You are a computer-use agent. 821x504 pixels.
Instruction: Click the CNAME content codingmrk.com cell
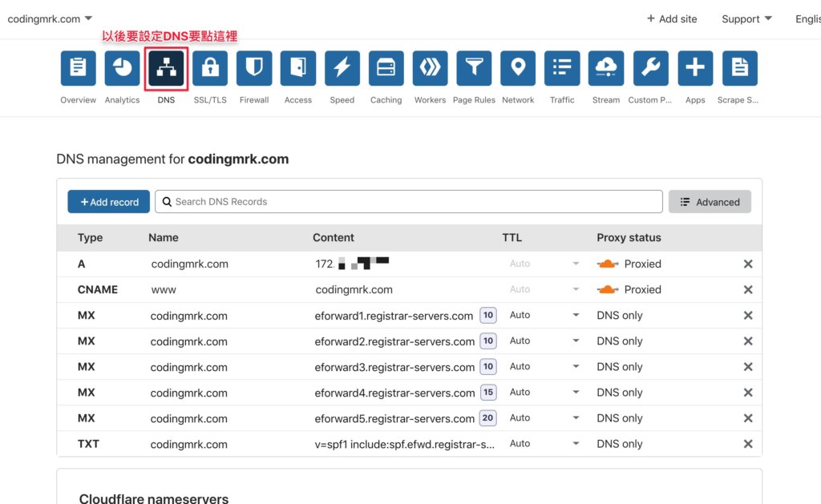pyautogui.click(x=354, y=289)
